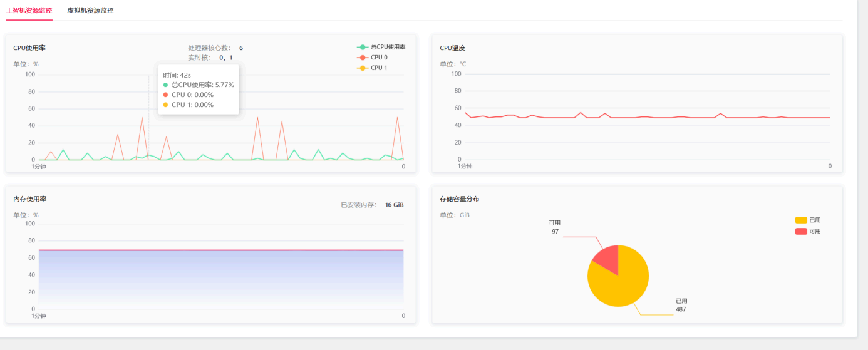The image size is (868, 350).
Task: Click the red 可用 legend color swatch
Action: coord(801,231)
